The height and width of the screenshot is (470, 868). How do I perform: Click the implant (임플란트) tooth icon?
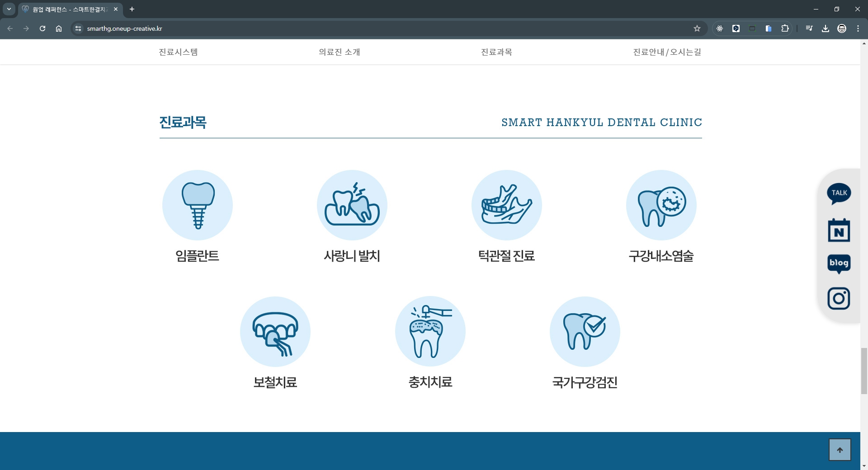point(198,205)
